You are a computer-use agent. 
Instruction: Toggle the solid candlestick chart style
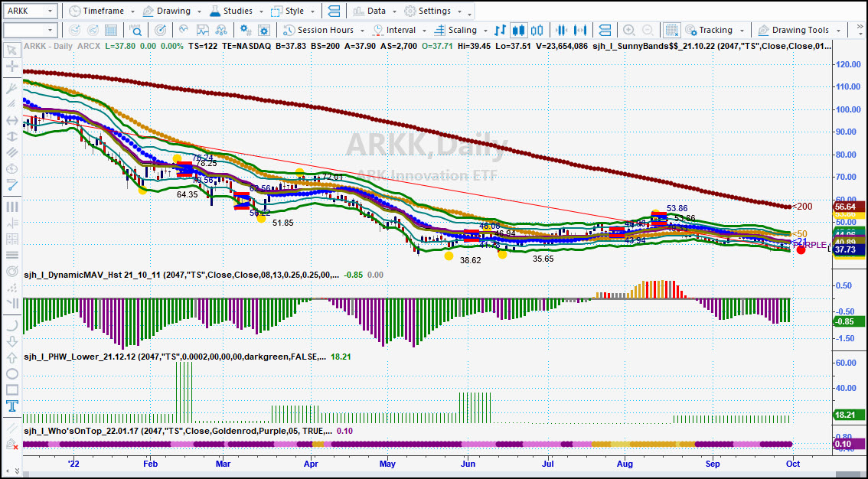(x=519, y=30)
